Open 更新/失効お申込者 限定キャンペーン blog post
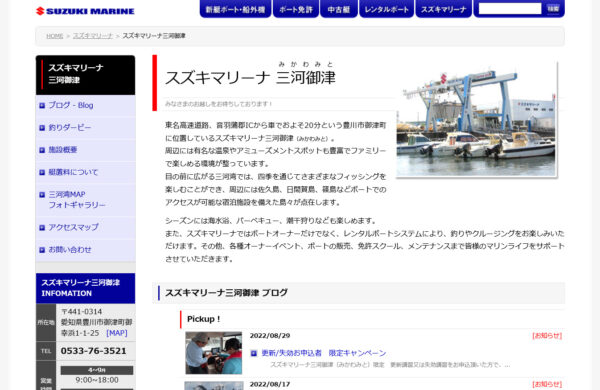Viewport: 600px width, 390px height. click(x=324, y=353)
